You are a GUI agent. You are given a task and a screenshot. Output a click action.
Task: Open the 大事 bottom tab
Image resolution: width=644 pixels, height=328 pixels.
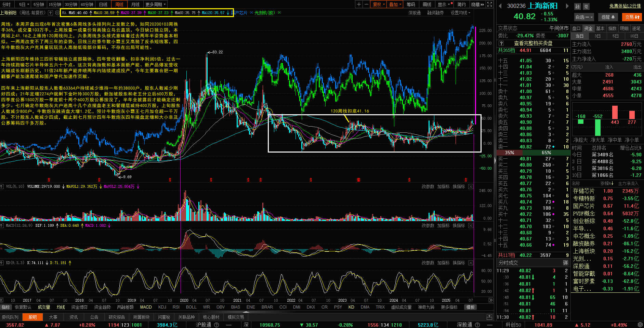[53, 317]
